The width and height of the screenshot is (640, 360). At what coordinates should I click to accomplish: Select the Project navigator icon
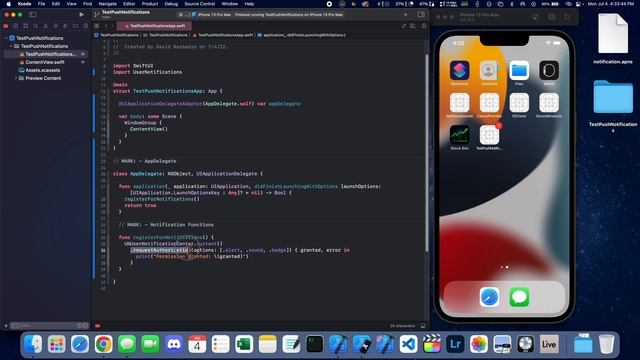[6, 26]
